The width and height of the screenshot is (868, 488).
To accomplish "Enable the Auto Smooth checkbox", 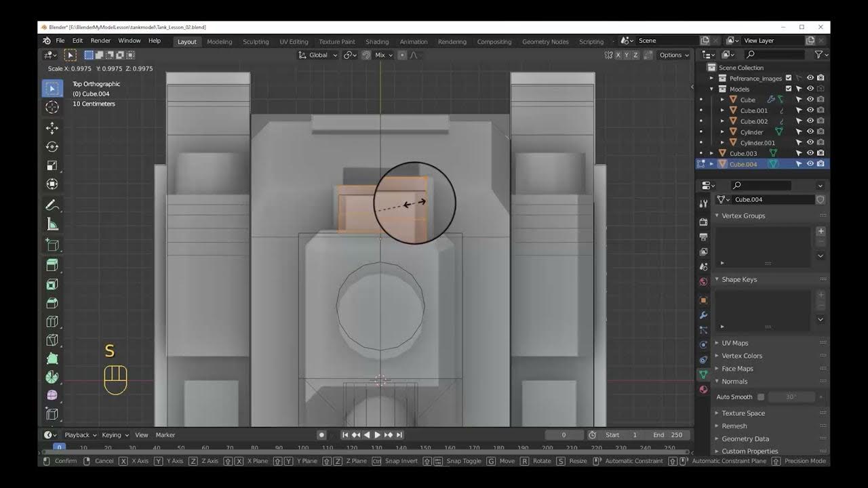I will [x=760, y=397].
